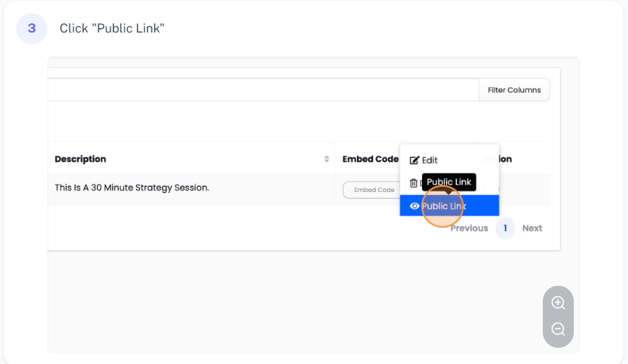
Task: Click the zoom in magnifier icon
Action: pos(558,303)
